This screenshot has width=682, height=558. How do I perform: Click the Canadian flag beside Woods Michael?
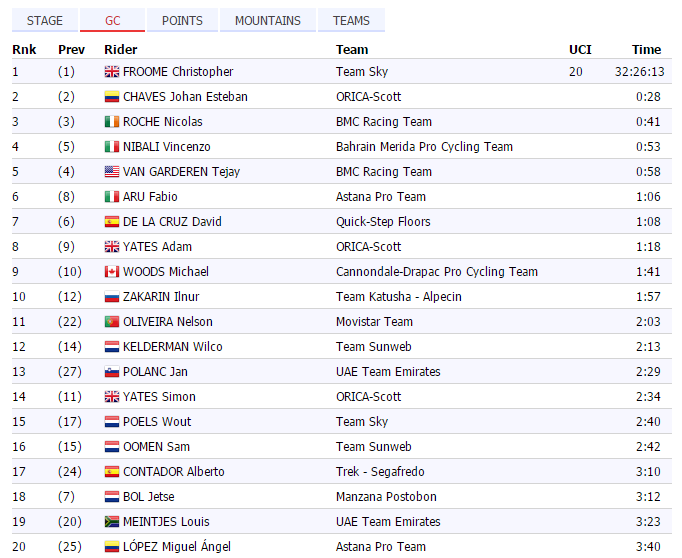click(112, 272)
